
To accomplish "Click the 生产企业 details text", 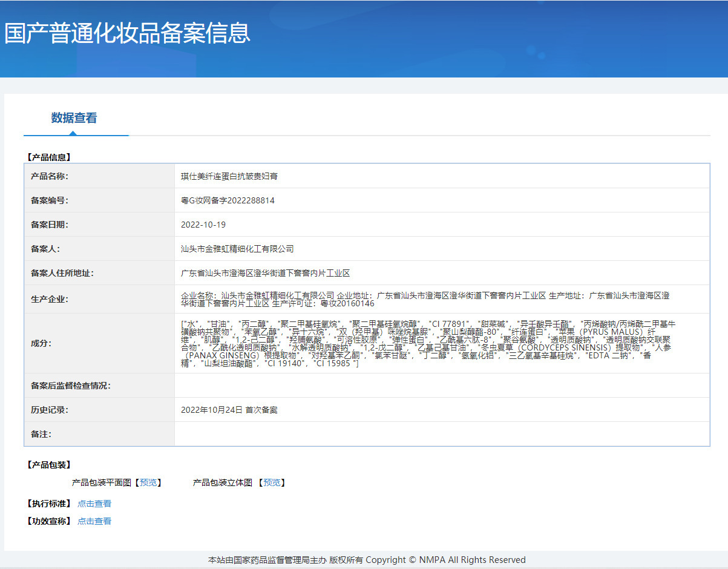I will [x=425, y=299].
